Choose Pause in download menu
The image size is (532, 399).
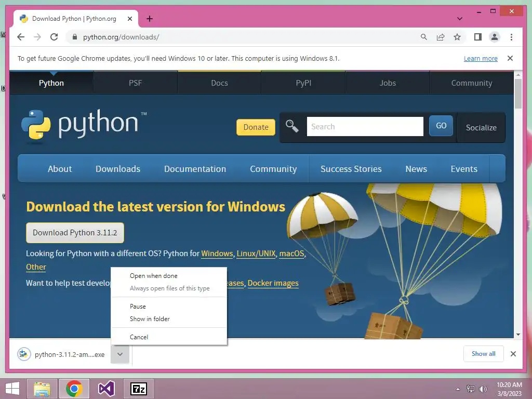(x=169, y=307)
